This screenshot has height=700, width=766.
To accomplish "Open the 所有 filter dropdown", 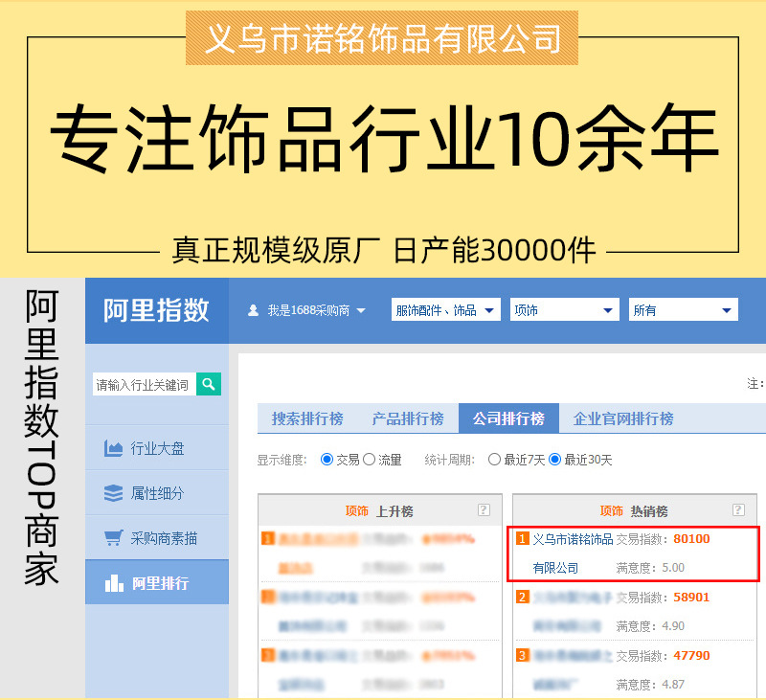I will point(684,309).
